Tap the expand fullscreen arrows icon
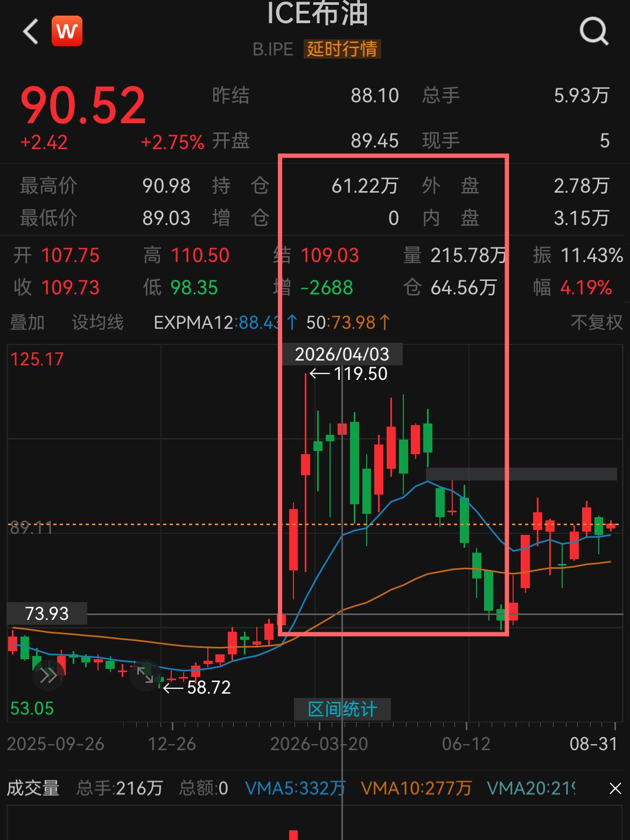 pos(145,675)
